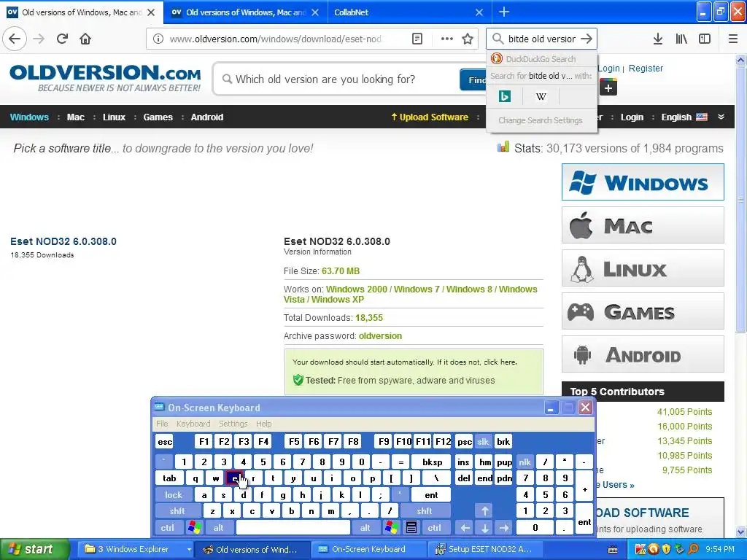Switch to the first Old versions tab
747x560 pixels.
[x=81, y=12]
